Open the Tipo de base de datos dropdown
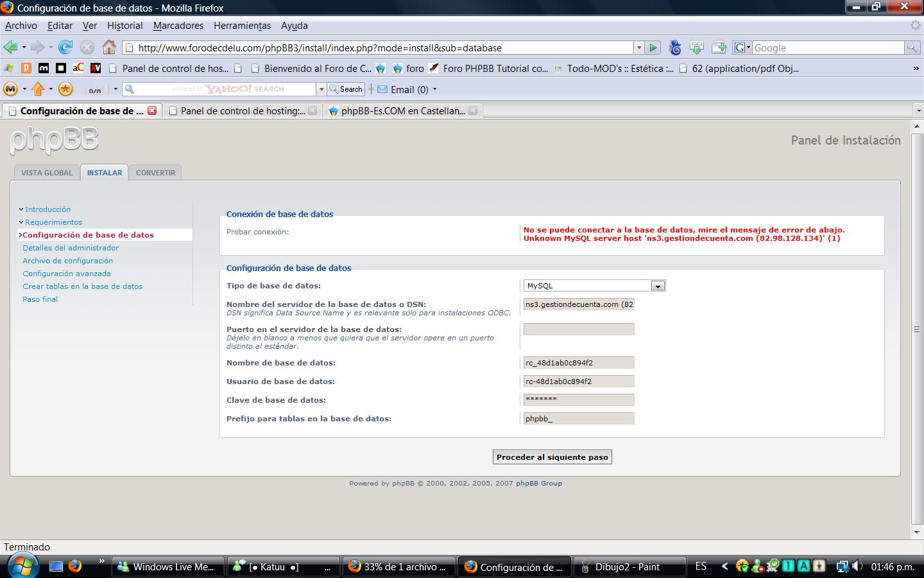Screen dimensions: 924x578 tap(657, 286)
